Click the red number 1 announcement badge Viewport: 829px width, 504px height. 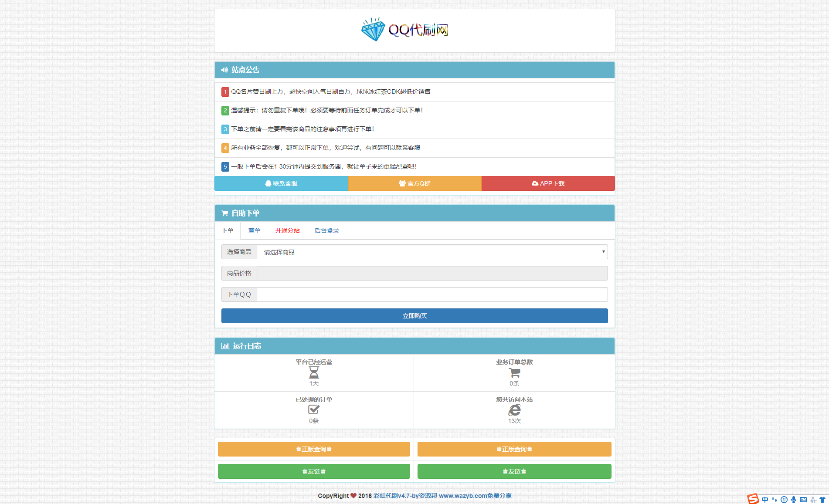click(225, 92)
